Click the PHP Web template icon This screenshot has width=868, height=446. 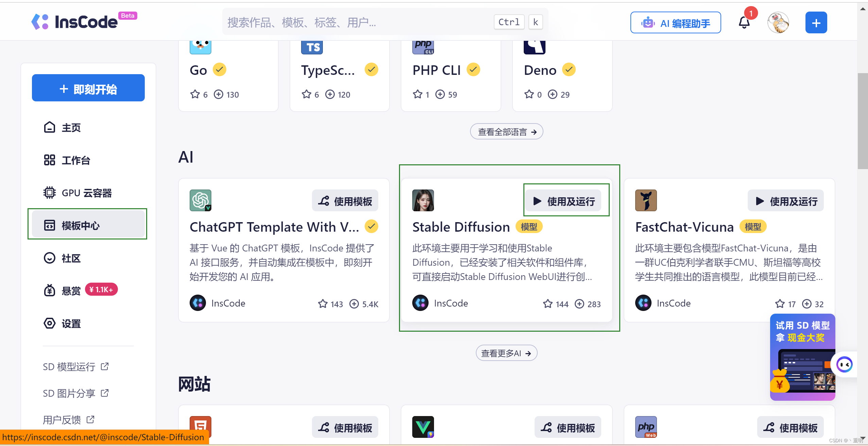point(646,427)
